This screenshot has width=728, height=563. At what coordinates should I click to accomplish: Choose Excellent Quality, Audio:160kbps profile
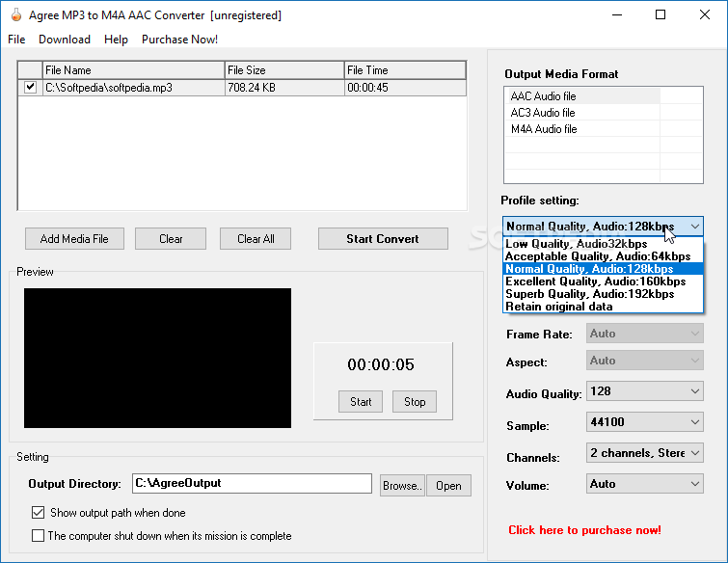coord(603,281)
